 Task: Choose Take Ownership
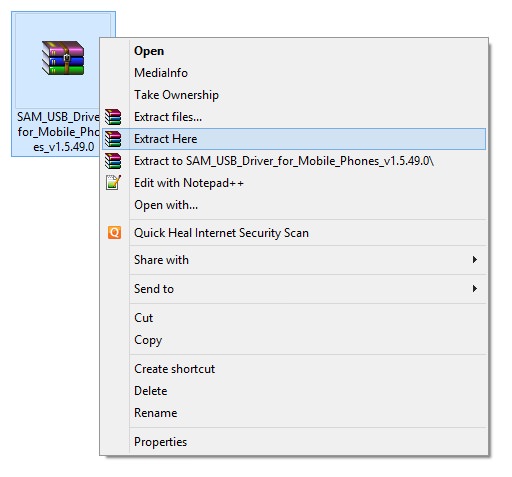coord(294,95)
